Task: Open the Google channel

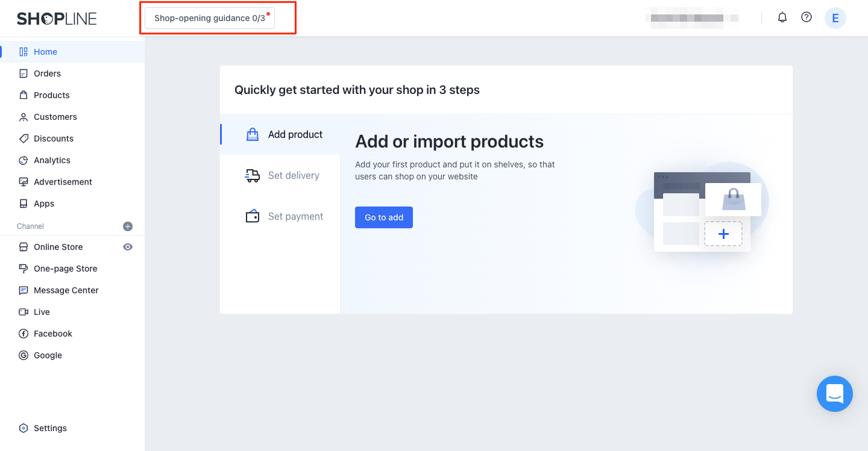Action: (48, 355)
